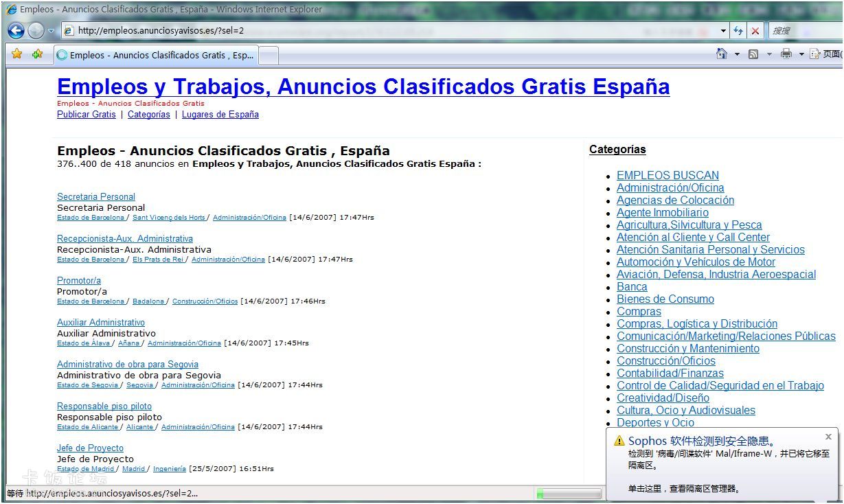Click the Add to Favorites icon
The image size is (844, 504).
click(37, 54)
